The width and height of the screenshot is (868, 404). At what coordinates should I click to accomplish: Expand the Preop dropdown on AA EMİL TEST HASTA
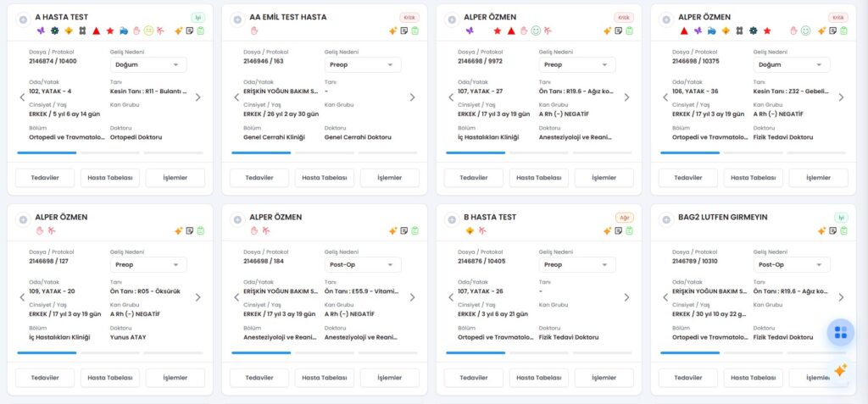(x=363, y=64)
